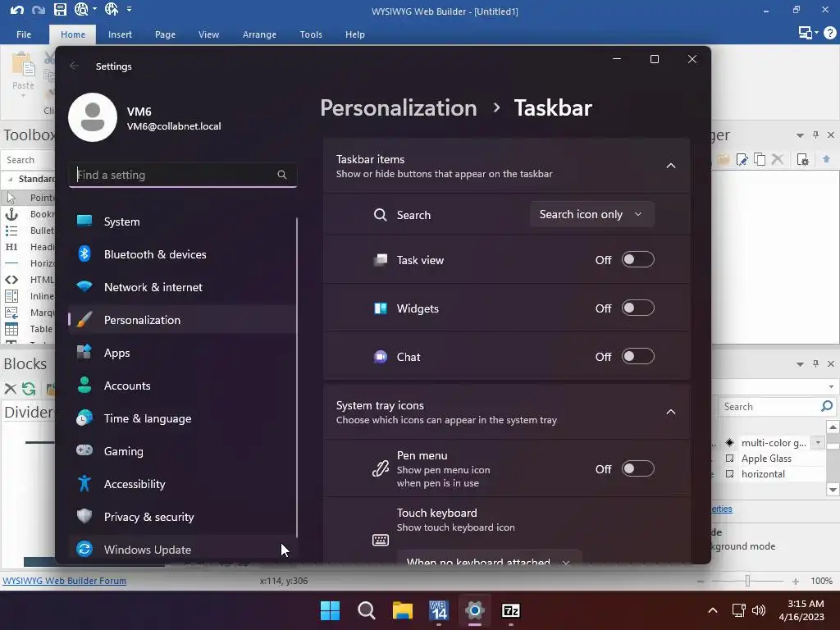
Task: Click the Save icon in Web Builder title bar
Action: [60, 10]
